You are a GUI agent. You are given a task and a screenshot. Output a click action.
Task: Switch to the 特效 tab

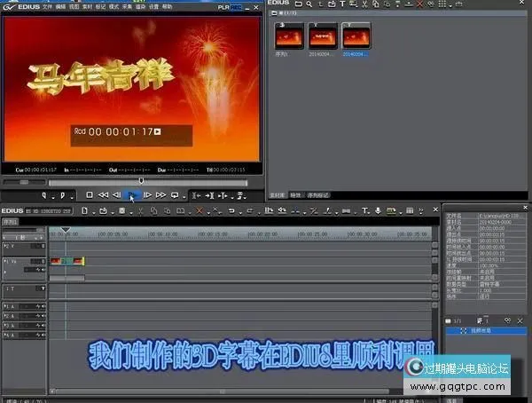coord(295,195)
